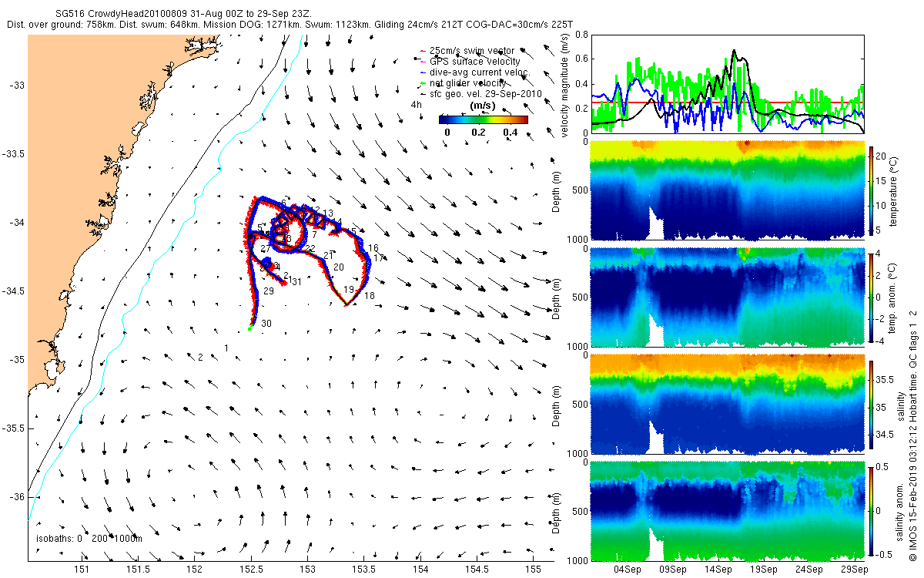Screen dimensions: 924x578
Task: Click the '152.5' longitude tick label
Action: coord(251,569)
